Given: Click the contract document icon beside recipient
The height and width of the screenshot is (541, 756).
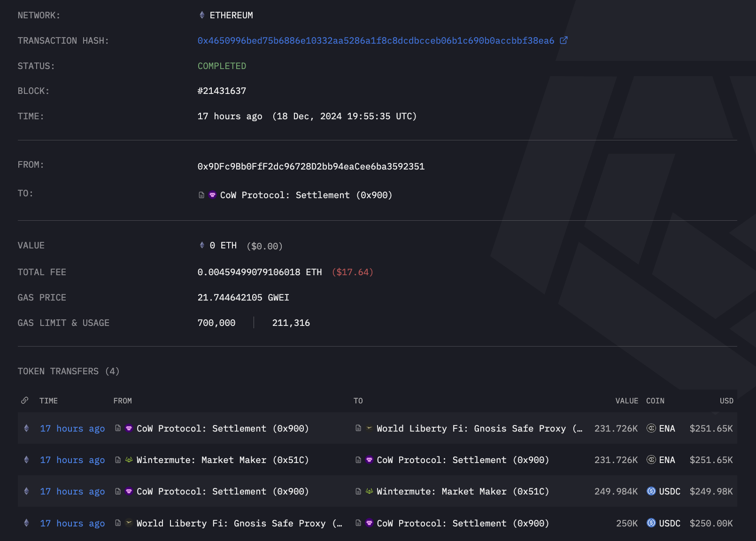Looking at the screenshot, I should (x=201, y=195).
